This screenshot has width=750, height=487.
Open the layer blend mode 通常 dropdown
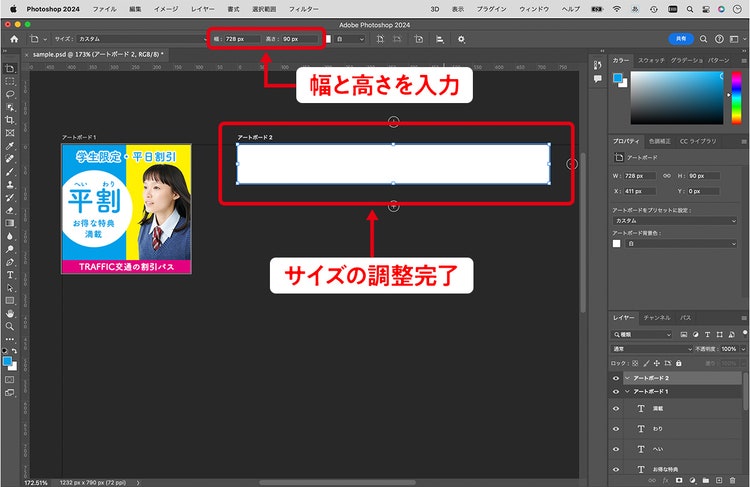tap(651, 349)
